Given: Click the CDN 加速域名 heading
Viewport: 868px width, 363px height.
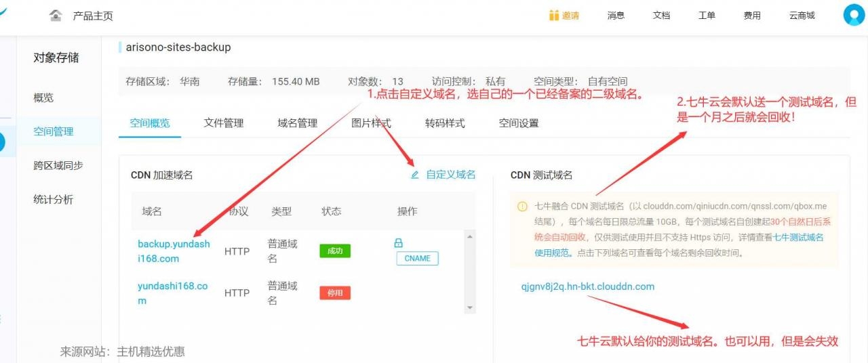Looking at the screenshot, I should [162, 175].
